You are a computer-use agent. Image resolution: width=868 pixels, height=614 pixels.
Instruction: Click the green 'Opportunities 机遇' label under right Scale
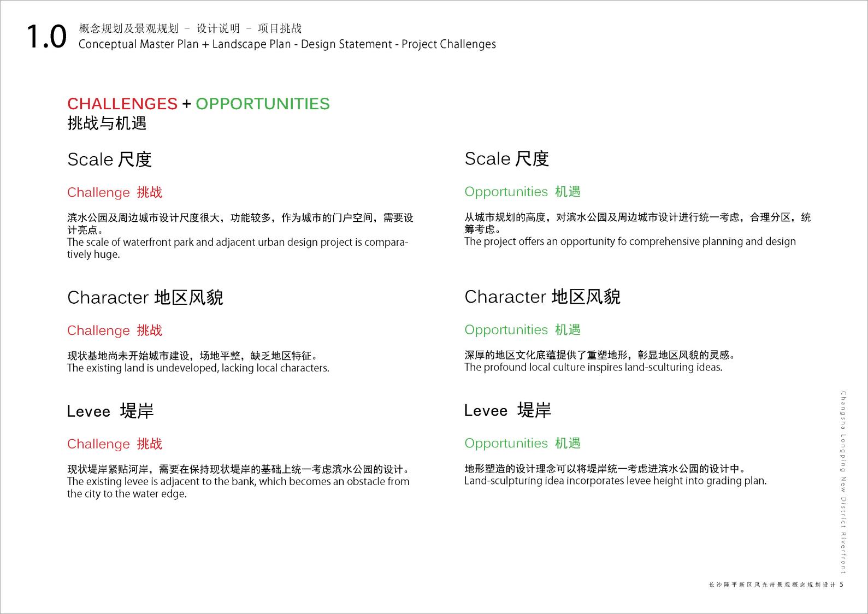tap(522, 192)
